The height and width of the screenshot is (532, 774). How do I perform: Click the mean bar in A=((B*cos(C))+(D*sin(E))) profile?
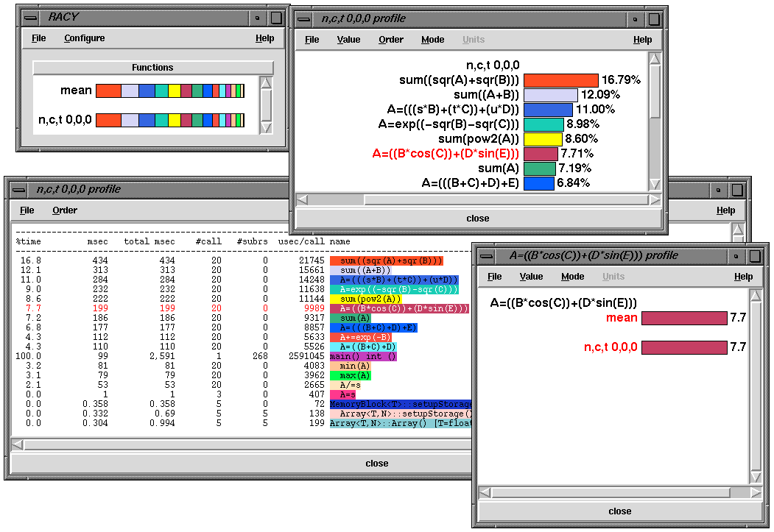coord(683,318)
